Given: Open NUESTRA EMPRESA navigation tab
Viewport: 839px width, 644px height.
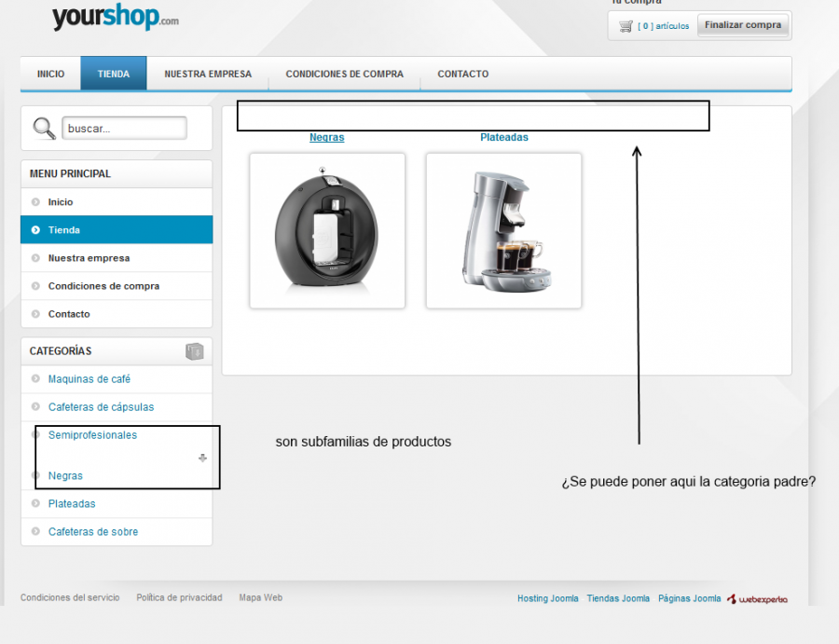Looking at the screenshot, I should pos(208,74).
